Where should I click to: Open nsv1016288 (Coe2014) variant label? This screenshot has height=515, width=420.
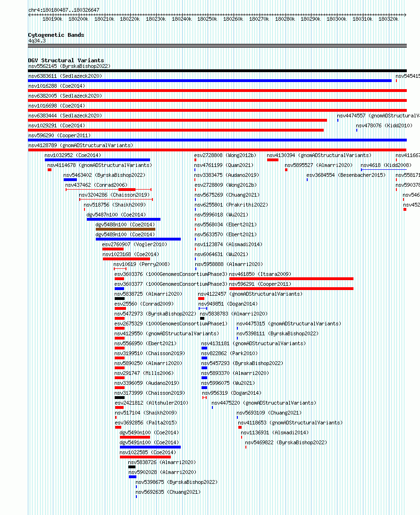click(57, 86)
